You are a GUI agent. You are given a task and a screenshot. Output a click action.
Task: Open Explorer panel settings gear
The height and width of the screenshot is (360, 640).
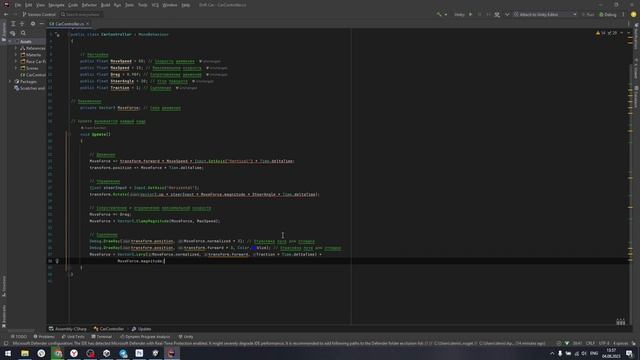(x=33, y=24)
